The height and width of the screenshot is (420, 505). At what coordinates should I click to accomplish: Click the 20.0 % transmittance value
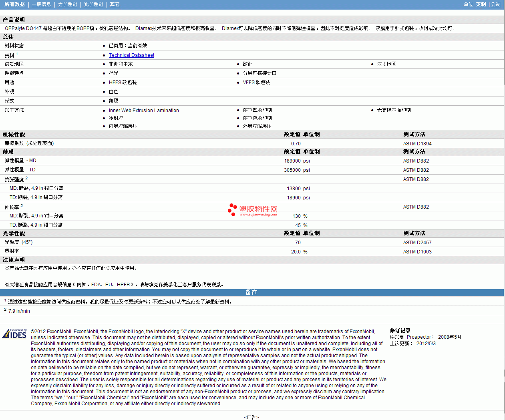[x=299, y=252]
